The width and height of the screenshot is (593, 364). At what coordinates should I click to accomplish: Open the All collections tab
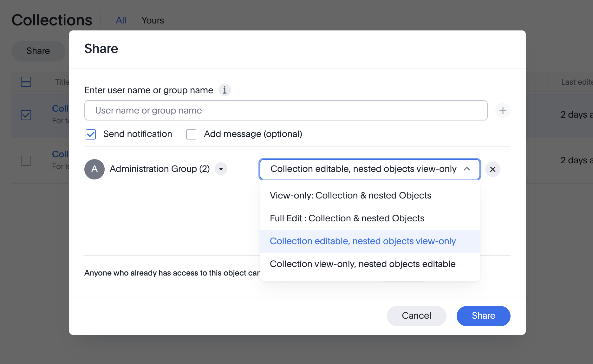[121, 21]
